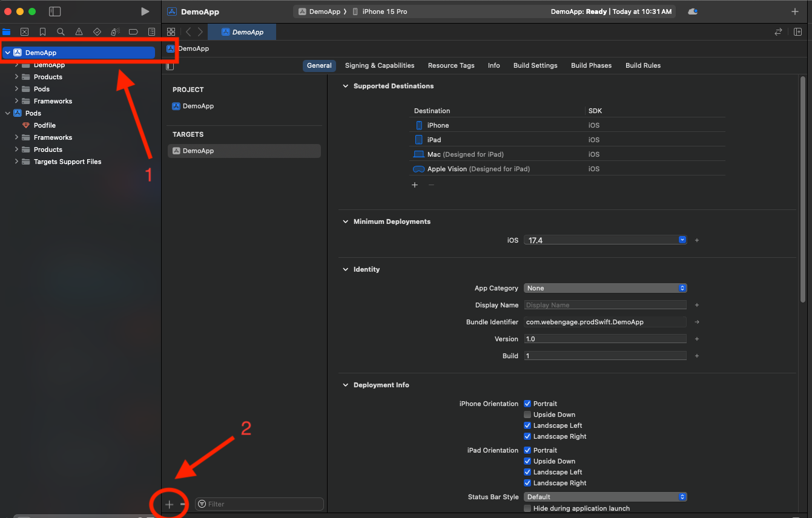Image resolution: width=812 pixels, height=518 pixels.
Task: Toggle iPhone Orientation Portrait checkbox
Action: pyautogui.click(x=527, y=404)
